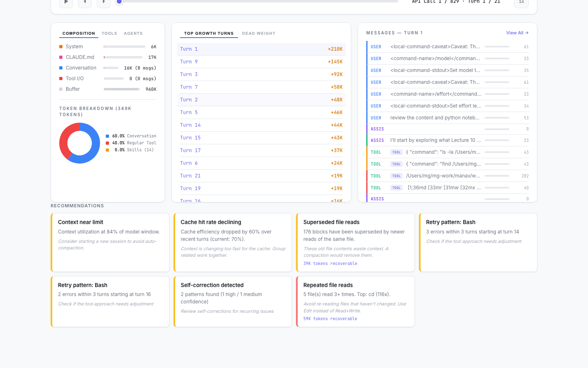The width and height of the screenshot is (588, 368).
Task: Click the playback timeline slider handle
Action: tap(119, 2)
